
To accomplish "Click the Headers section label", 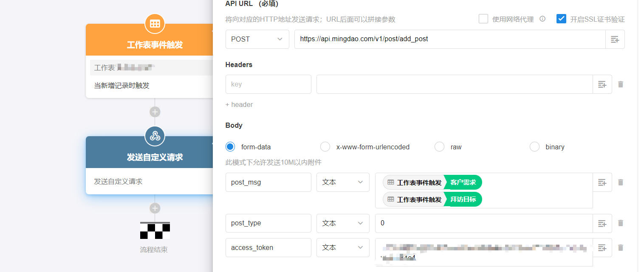I will click(239, 64).
